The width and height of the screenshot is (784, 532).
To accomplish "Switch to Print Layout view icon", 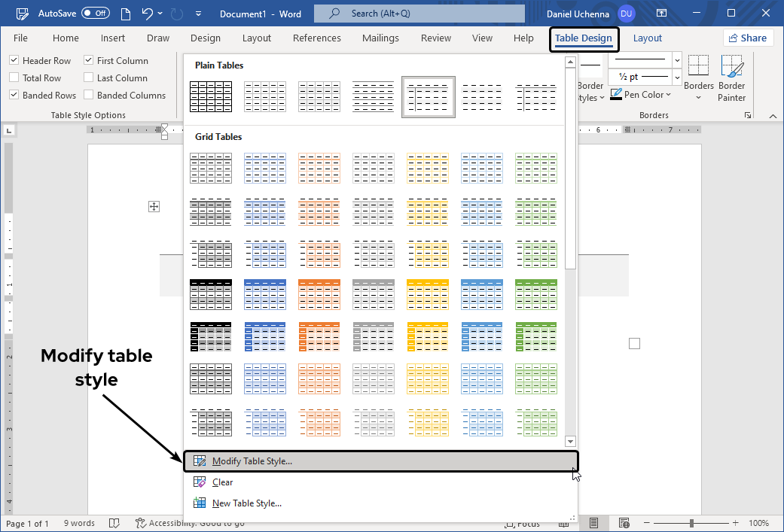I will coord(594,523).
